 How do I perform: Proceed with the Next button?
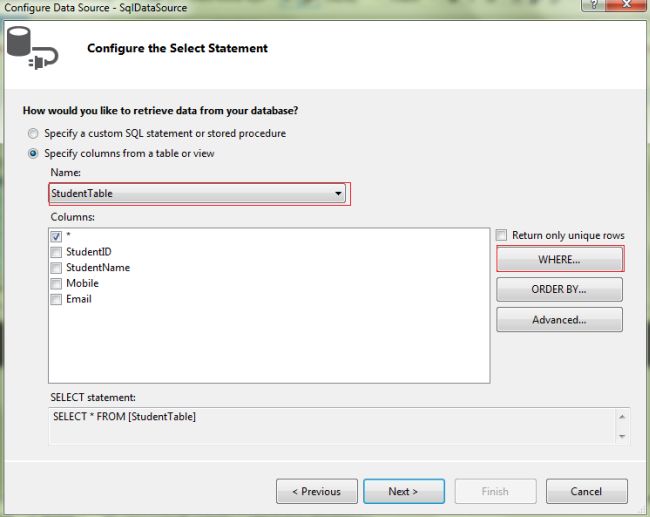(403, 491)
